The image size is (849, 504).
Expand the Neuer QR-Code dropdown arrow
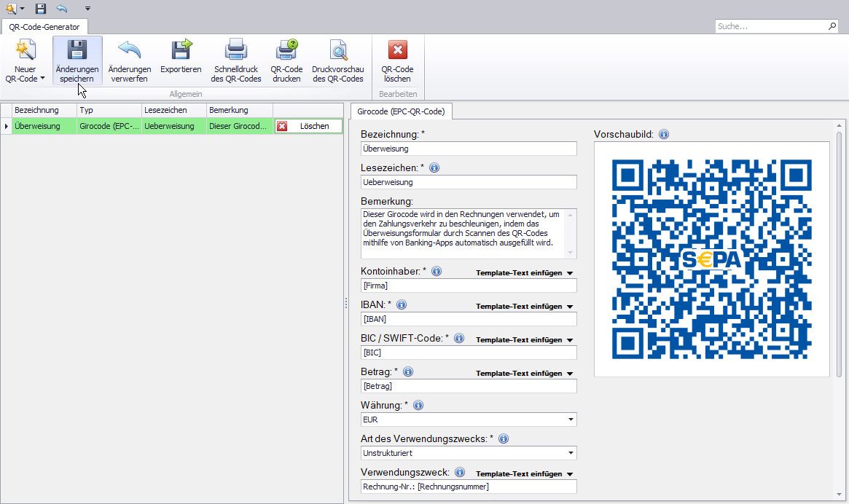(42, 79)
